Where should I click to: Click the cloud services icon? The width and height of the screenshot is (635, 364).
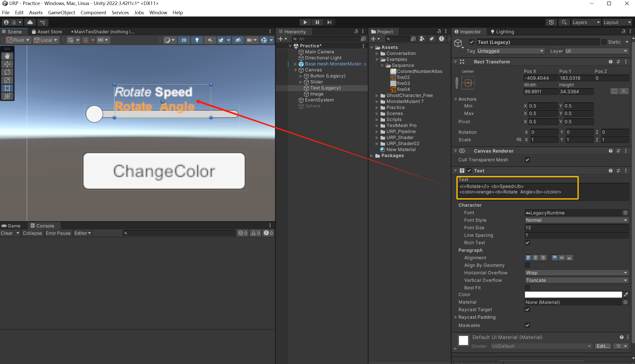tap(30, 22)
